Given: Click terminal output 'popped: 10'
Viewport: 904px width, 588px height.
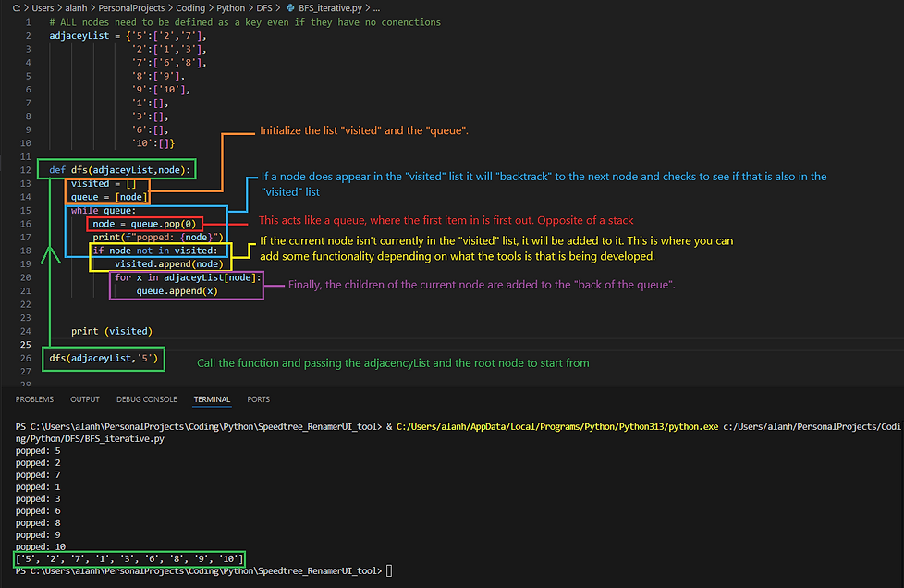Looking at the screenshot, I should tap(41, 547).
